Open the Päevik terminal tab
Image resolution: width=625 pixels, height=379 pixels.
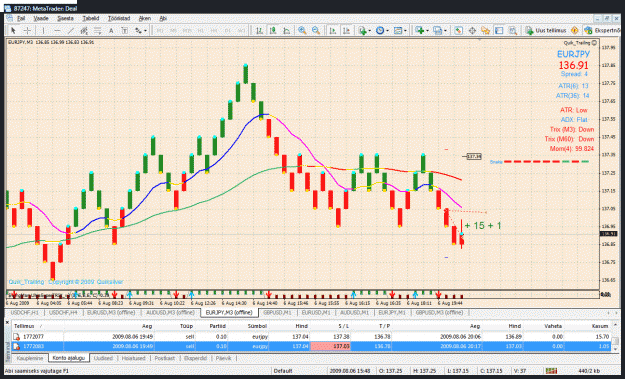[x=223, y=358]
